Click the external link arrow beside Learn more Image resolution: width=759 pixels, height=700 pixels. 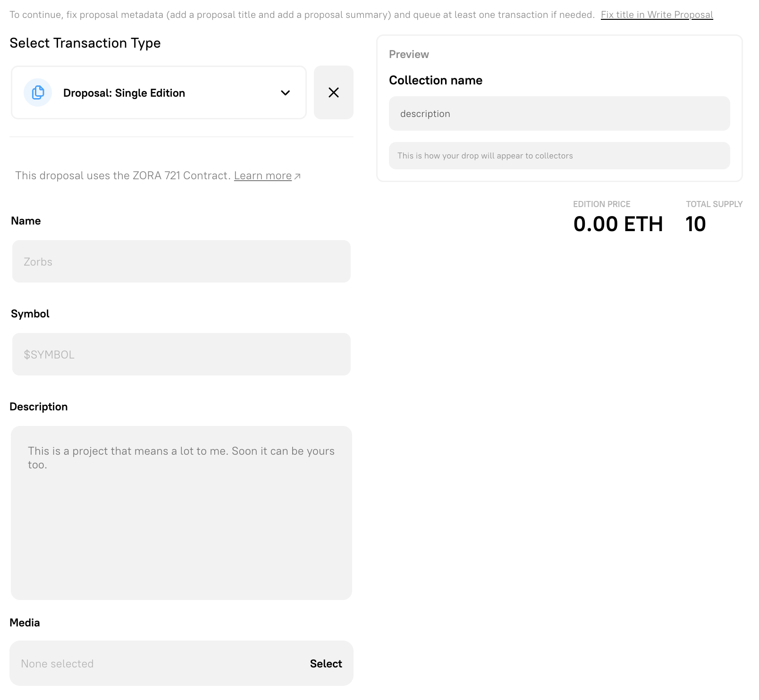pos(297,175)
